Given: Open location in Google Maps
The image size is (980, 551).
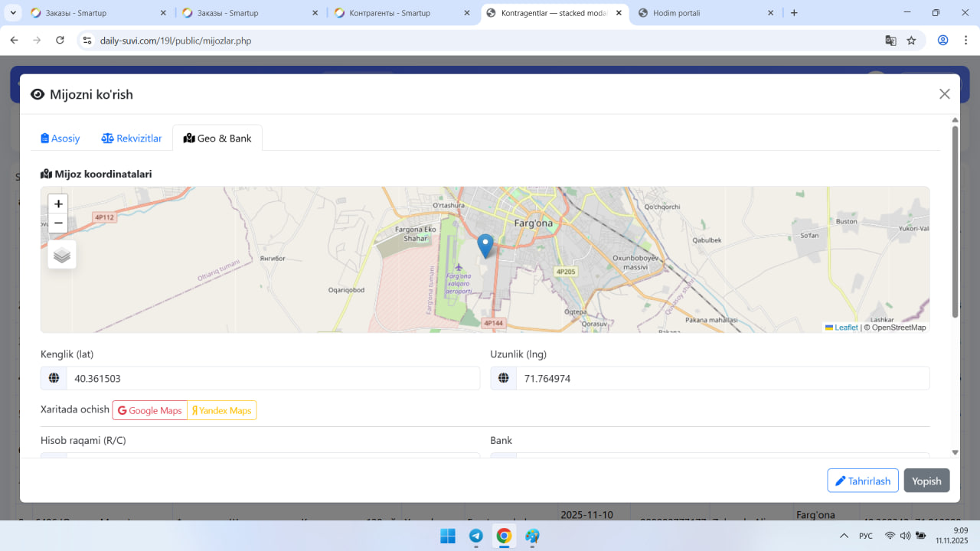Looking at the screenshot, I should [150, 410].
